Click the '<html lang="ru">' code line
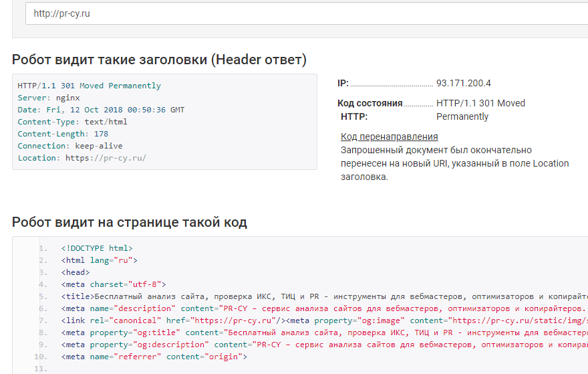Viewport: 588px width, 374px height. pyautogui.click(x=99, y=260)
